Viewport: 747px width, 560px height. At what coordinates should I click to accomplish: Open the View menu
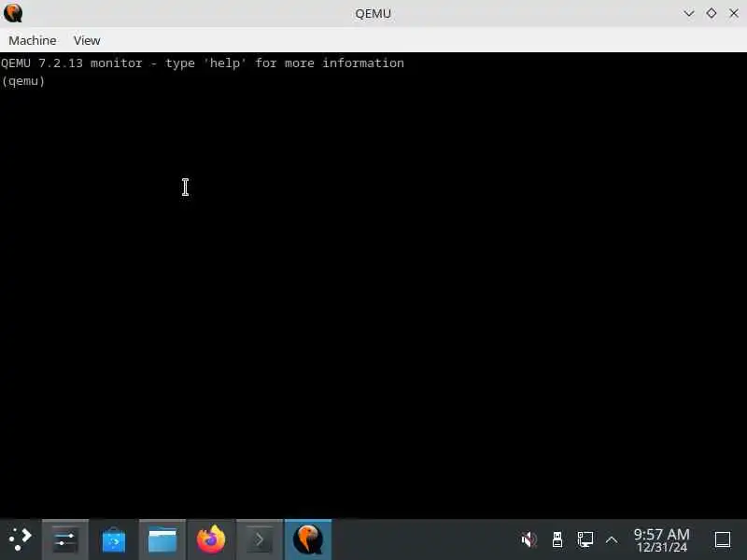click(x=87, y=40)
